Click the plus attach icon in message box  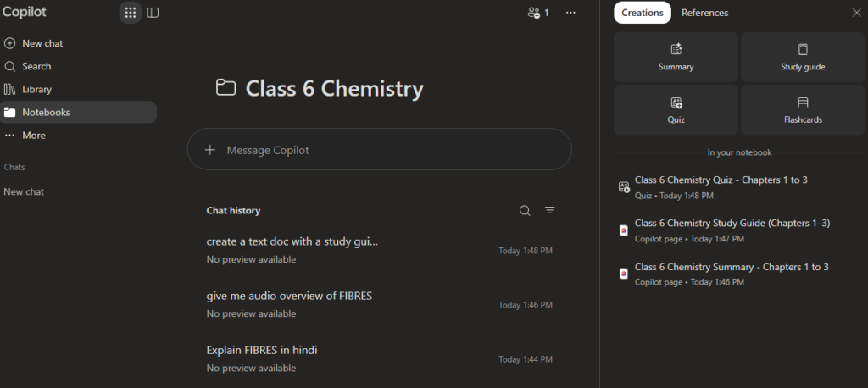[x=210, y=150]
